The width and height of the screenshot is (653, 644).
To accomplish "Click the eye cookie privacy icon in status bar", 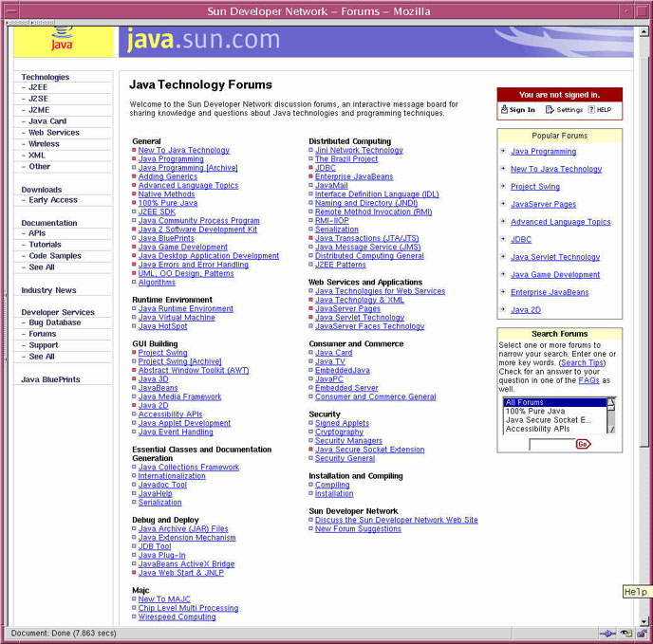I will [x=625, y=634].
